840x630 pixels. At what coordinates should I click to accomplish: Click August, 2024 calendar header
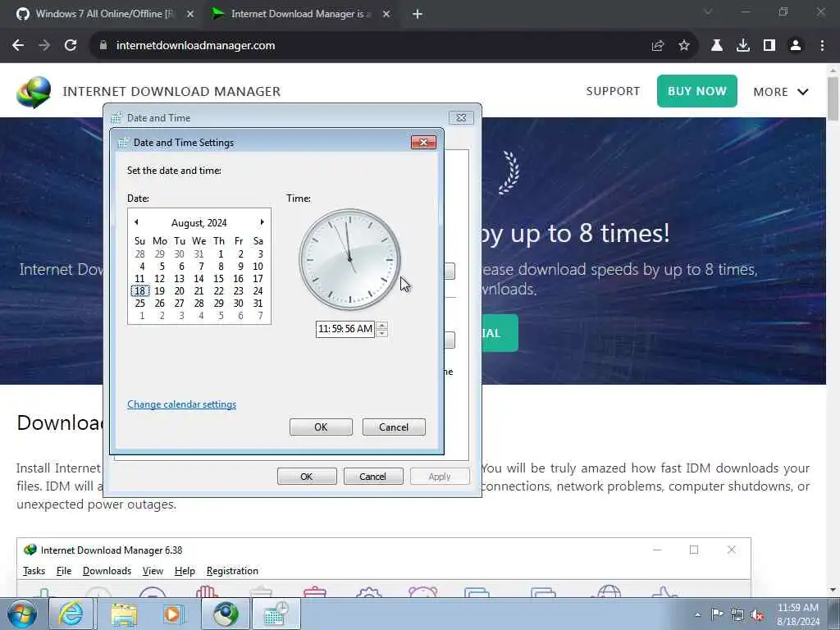pyautogui.click(x=199, y=223)
